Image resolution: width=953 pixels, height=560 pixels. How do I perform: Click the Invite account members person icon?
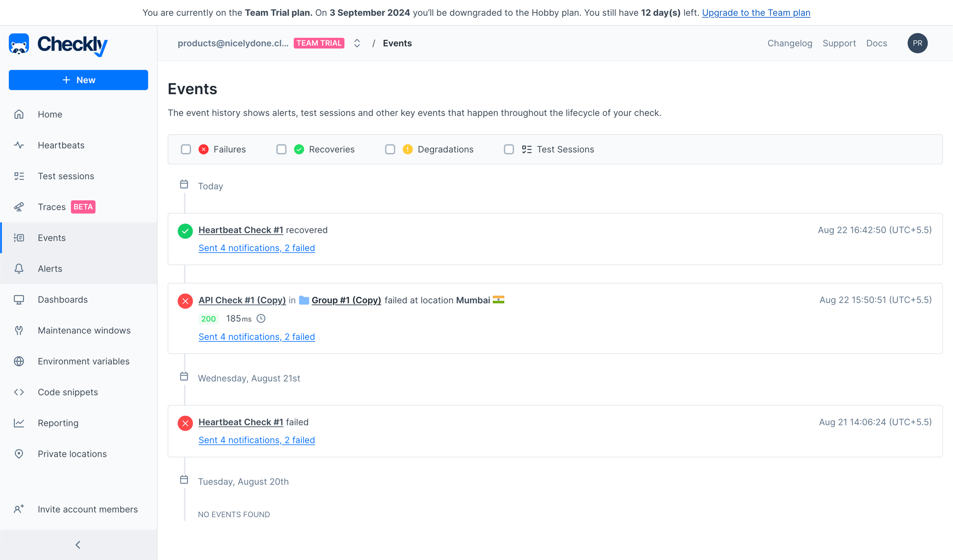coord(19,509)
